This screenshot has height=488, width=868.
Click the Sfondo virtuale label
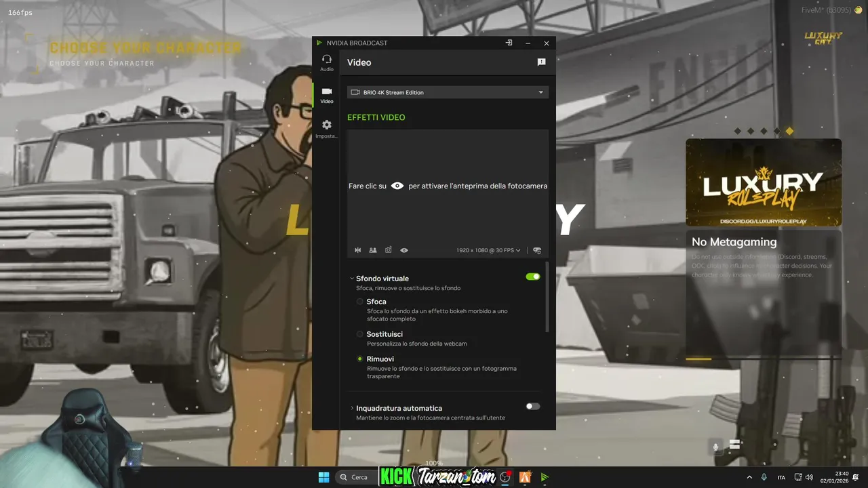(x=382, y=279)
